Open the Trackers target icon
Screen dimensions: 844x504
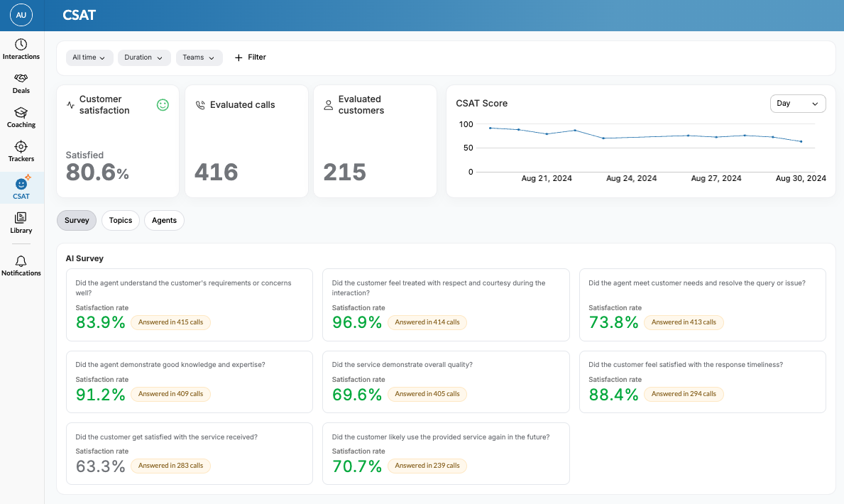coord(21,146)
